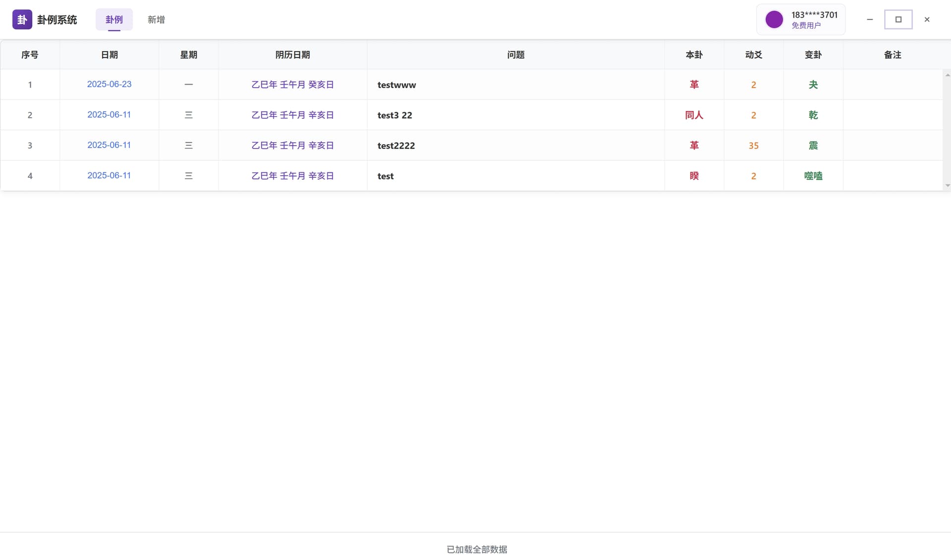
Task: Switch to the 卦例 tab
Action: click(114, 19)
